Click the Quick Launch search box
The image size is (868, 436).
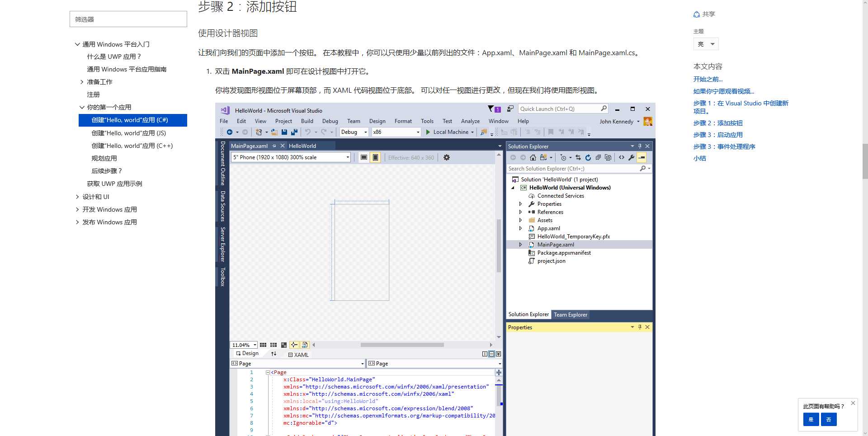563,109
